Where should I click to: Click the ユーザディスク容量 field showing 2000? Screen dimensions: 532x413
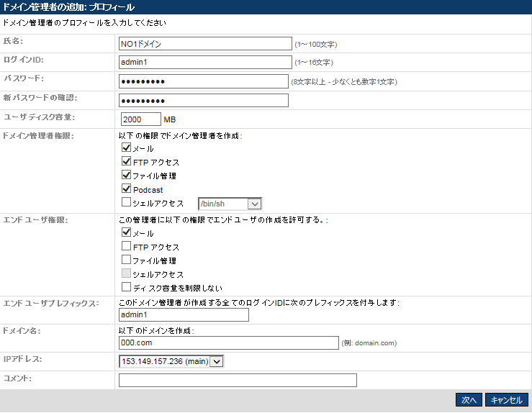click(x=140, y=119)
